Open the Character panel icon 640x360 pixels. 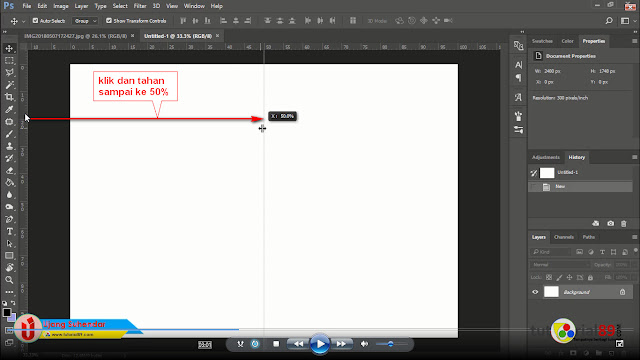coord(518,64)
